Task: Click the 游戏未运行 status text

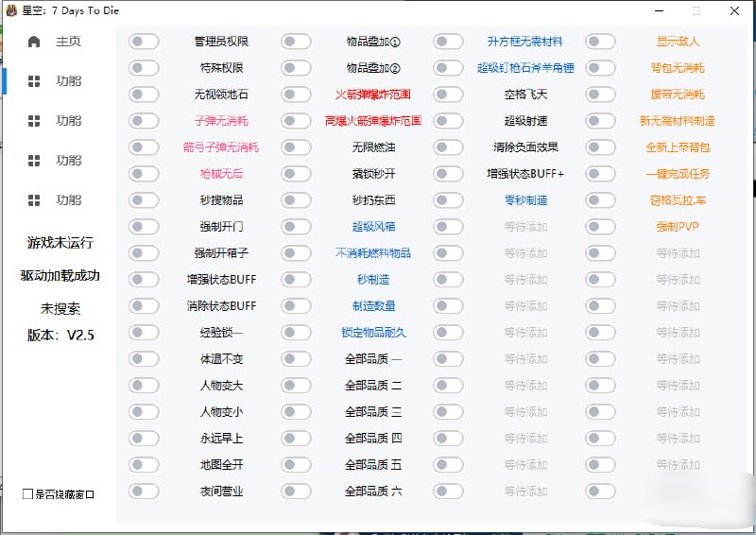Action: click(60, 243)
